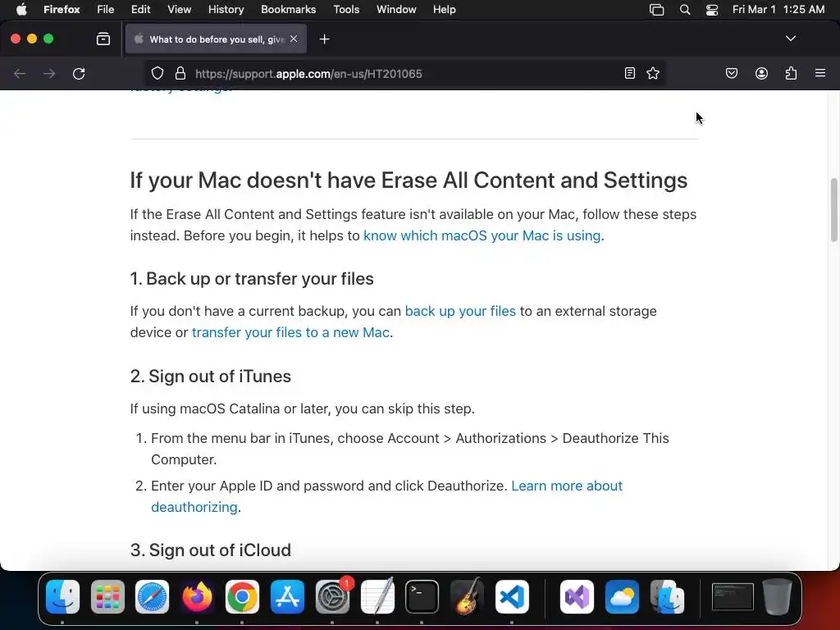Open Control Center icon
Viewport: 840px width, 630px height.
coord(712,10)
